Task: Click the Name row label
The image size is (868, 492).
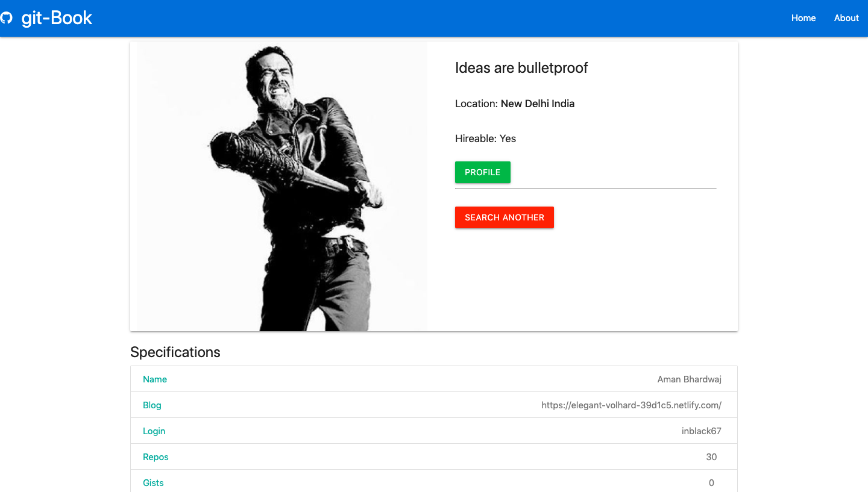Action: click(x=155, y=379)
